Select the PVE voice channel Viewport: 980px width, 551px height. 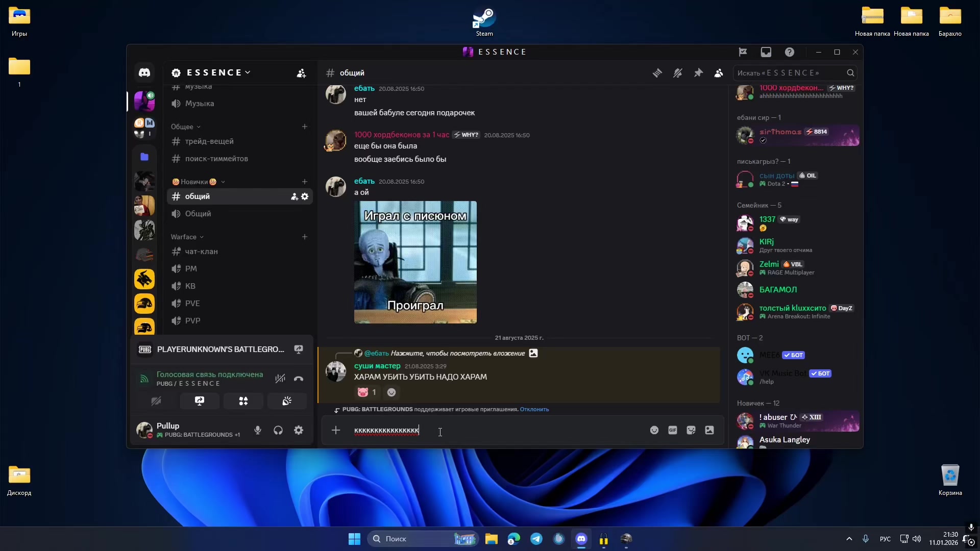coord(240,304)
